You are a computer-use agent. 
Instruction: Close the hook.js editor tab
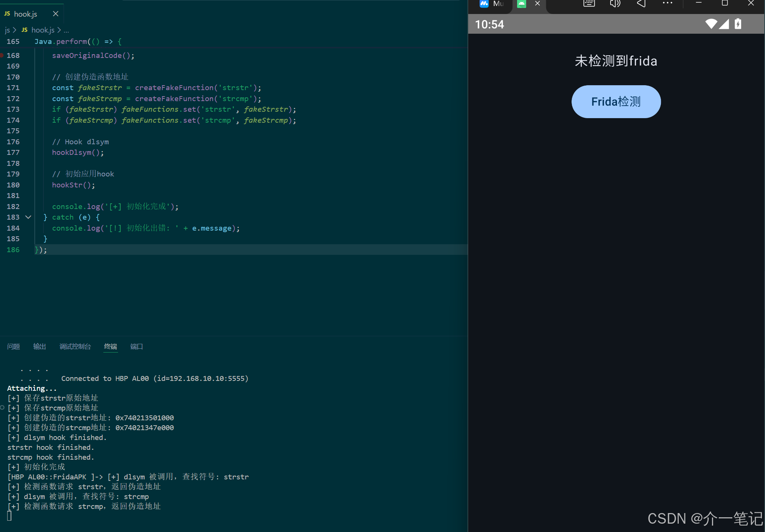click(x=56, y=14)
